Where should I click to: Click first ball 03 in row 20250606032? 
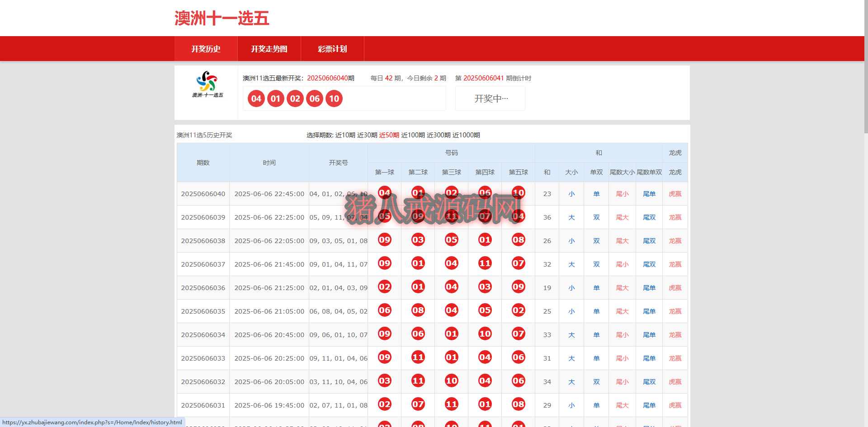pos(385,381)
